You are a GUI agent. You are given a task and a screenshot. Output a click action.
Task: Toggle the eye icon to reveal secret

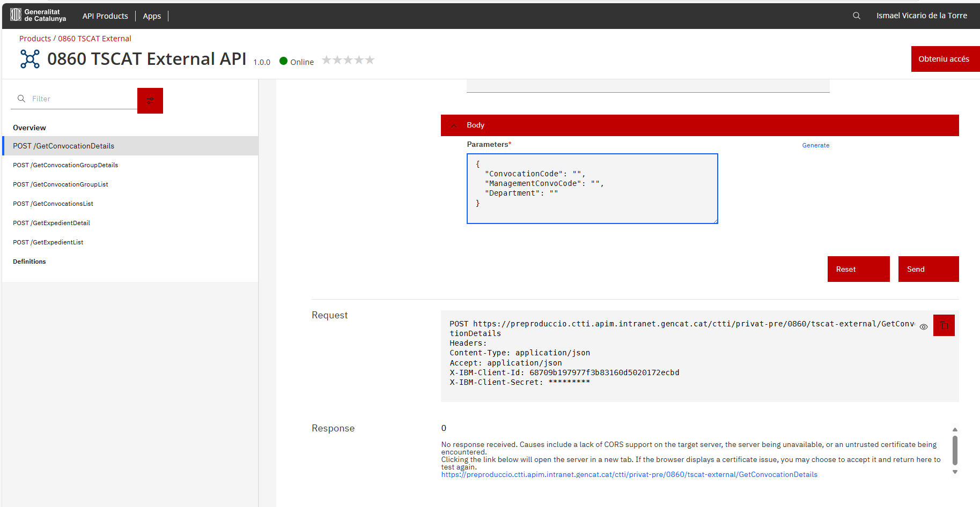924,327
